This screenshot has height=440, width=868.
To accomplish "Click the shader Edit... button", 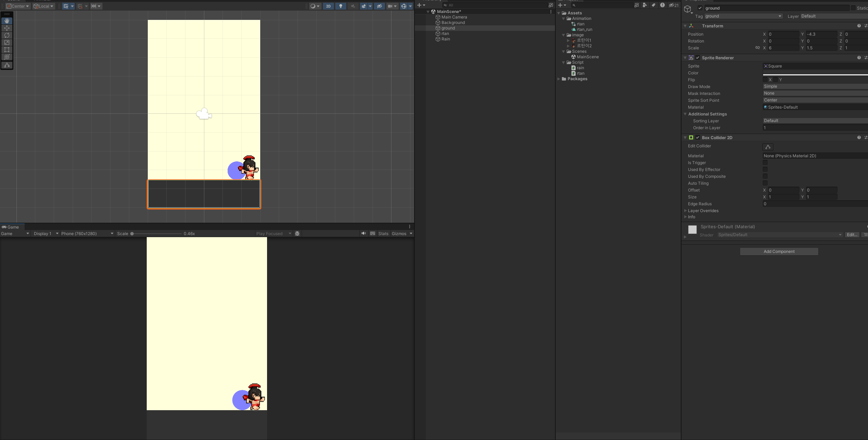I will (852, 235).
